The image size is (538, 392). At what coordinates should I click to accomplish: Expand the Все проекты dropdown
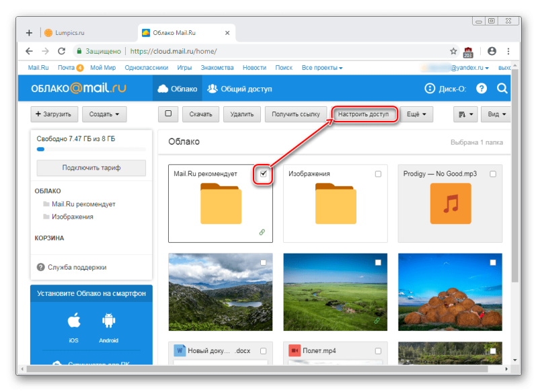(x=322, y=67)
